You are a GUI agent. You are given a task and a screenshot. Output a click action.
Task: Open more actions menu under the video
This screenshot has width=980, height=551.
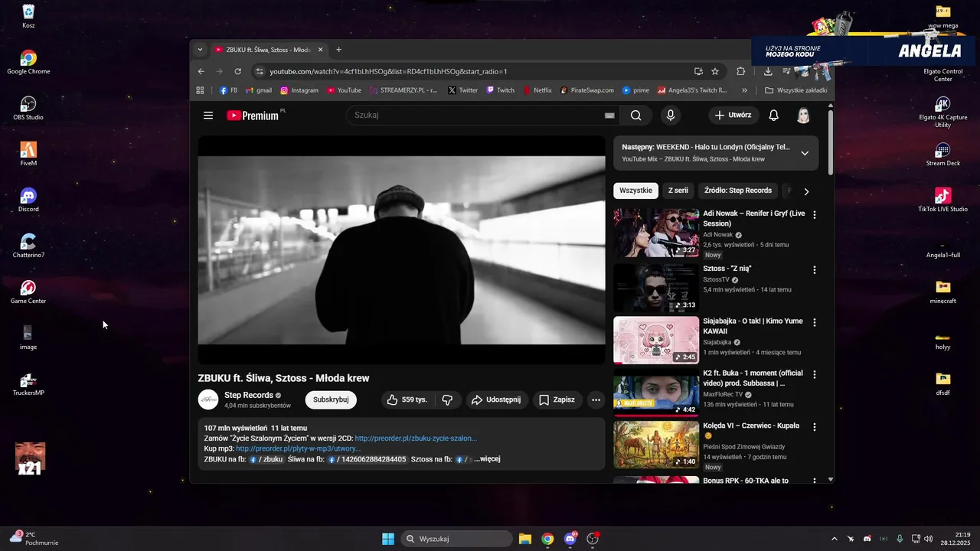coord(596,399)
